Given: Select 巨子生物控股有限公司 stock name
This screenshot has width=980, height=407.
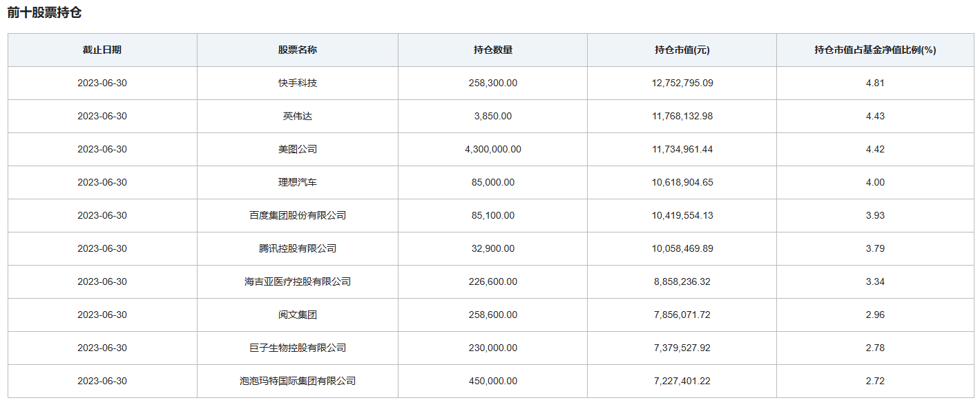Looking at the screenshot, I should click(x=298, y=348).
